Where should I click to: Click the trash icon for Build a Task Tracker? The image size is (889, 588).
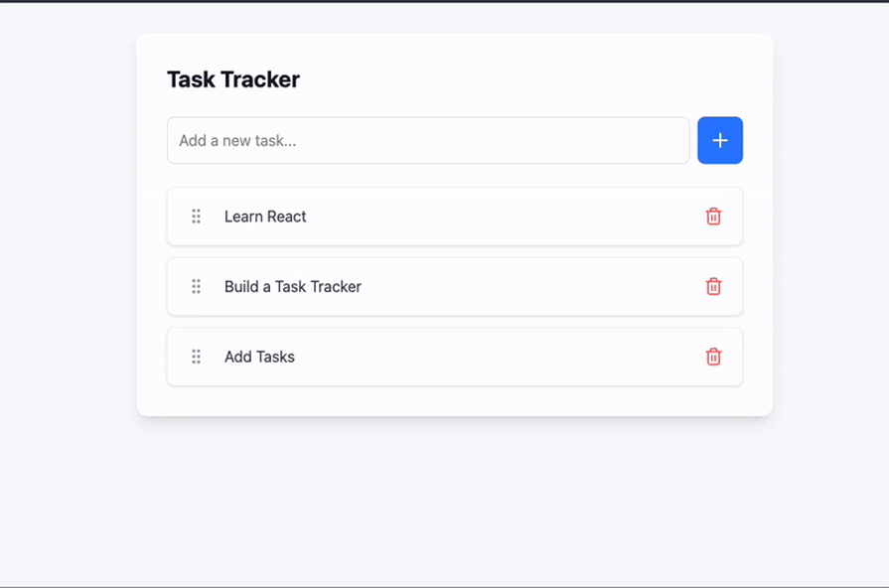[713, 286]
